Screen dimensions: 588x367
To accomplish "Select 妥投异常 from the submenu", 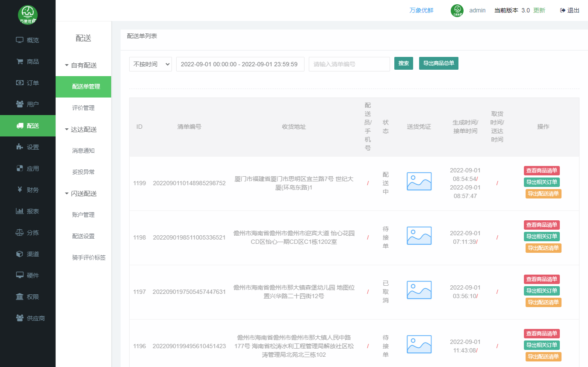I will pyautogui.click(x=83, y=172).
